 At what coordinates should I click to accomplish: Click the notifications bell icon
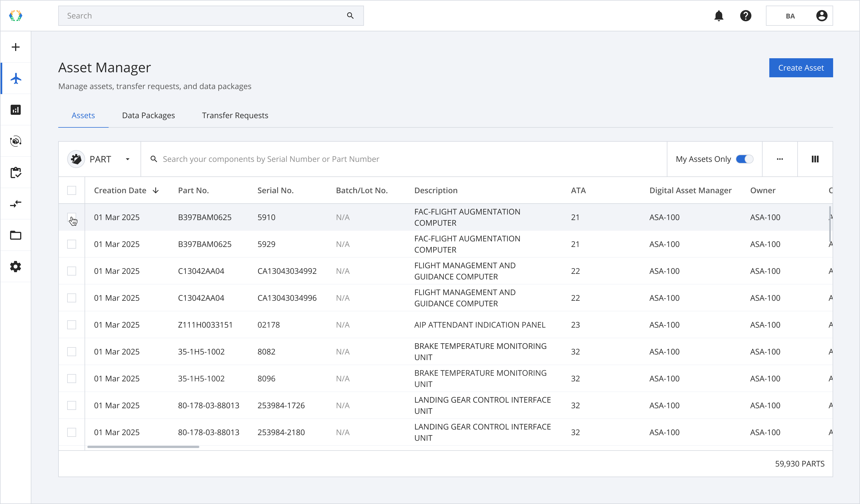pyautogui.click(x=719, y=16)
